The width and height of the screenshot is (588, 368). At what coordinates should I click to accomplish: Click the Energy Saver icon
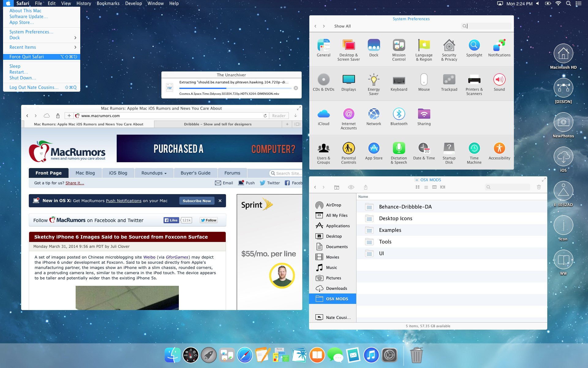[374, 80]
